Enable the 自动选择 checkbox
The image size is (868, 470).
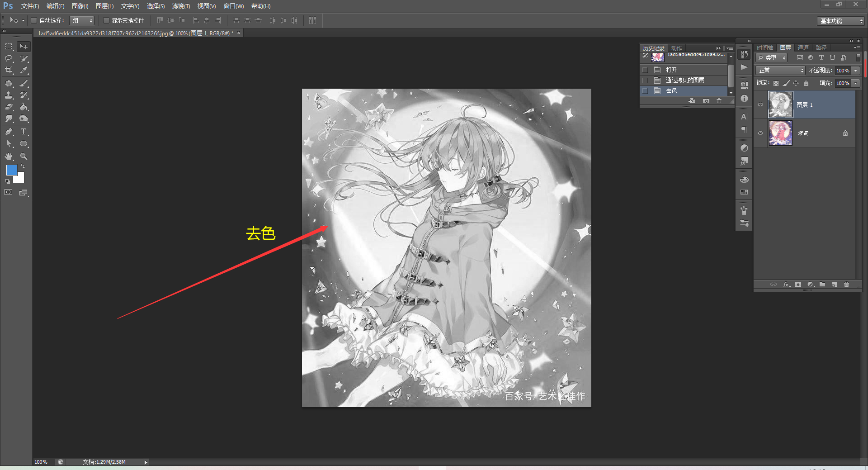[x=34, y=20]
